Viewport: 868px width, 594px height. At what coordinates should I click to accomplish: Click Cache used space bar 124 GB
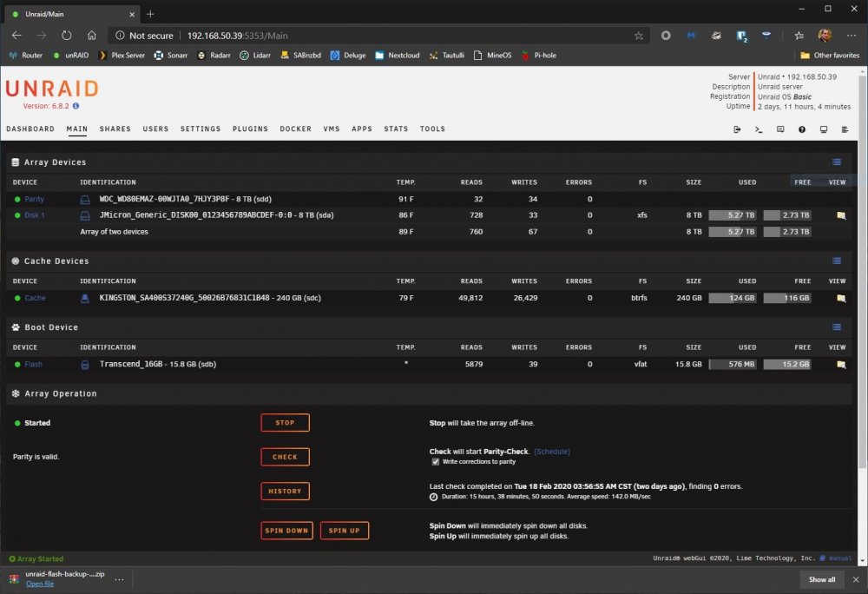(733, 298)
